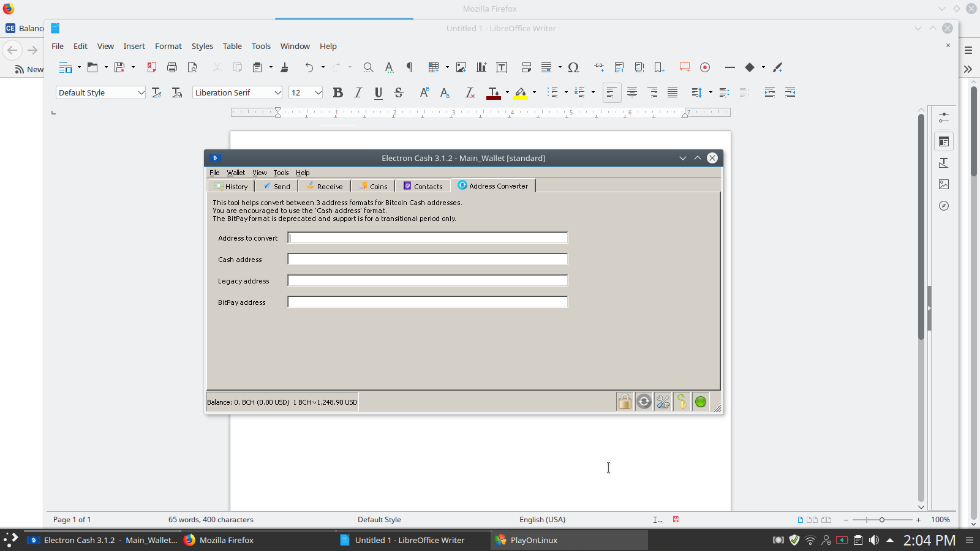Switch to the History tab
980x551 pixels.
(x=231, y=186)
